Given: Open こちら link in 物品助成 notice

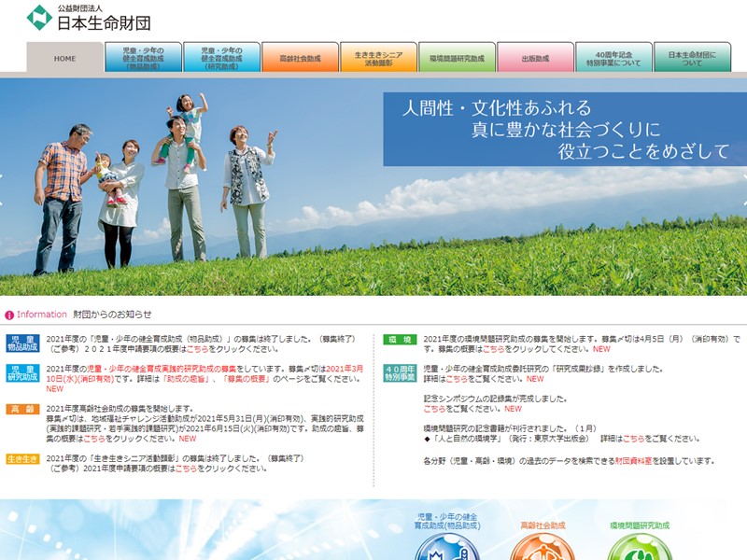Looking at the screenshot, I should pyautogui.click(x=197, y=349).
